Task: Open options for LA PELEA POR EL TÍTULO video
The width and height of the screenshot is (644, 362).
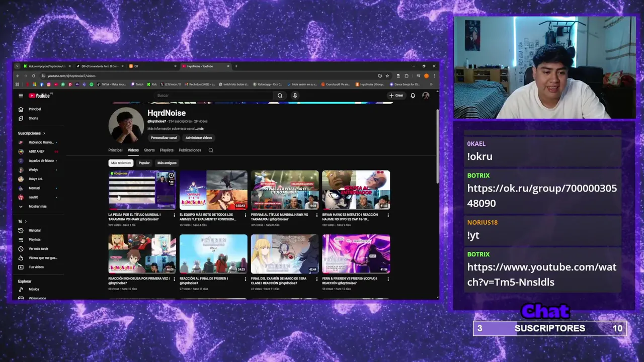Action: click(174, 215)
